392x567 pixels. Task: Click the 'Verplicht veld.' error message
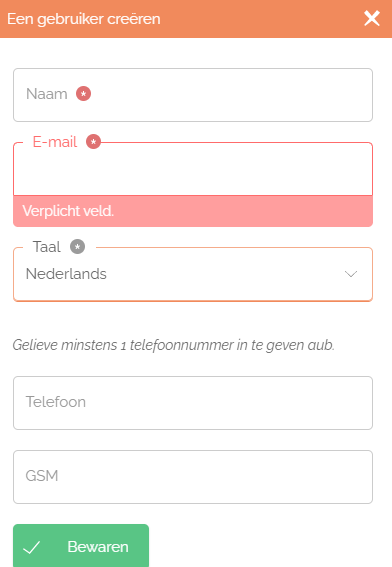click(68, 211)
